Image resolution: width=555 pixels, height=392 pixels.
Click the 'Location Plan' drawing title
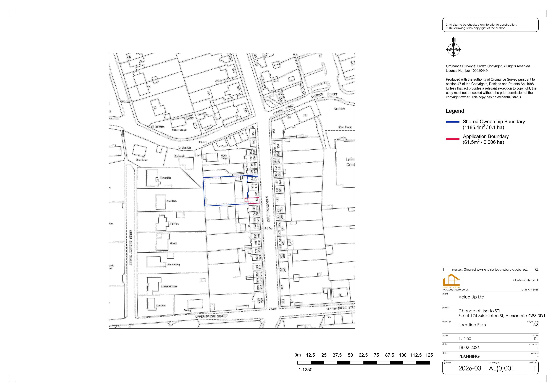click(472, 325)
